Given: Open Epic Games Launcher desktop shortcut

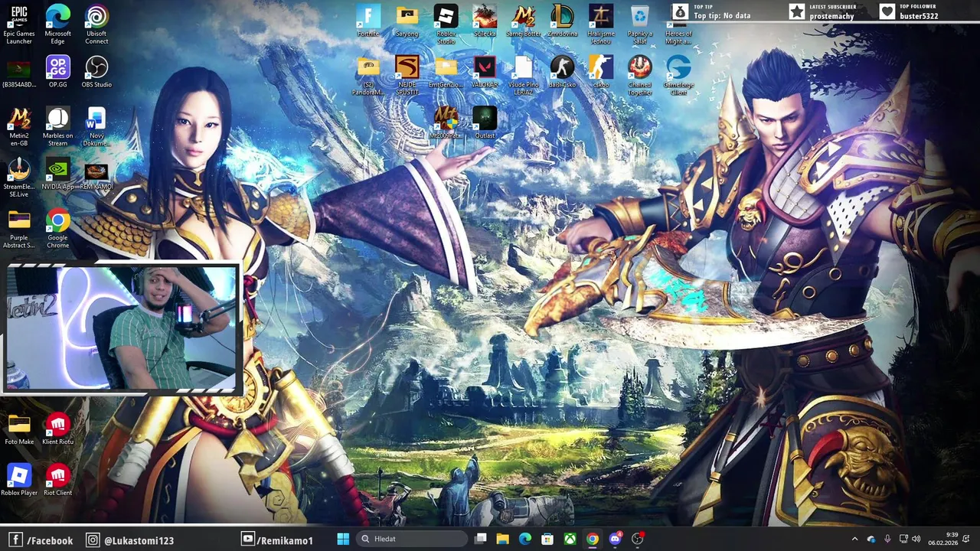Looking at the screenshot, I should (x=19, y=24).
